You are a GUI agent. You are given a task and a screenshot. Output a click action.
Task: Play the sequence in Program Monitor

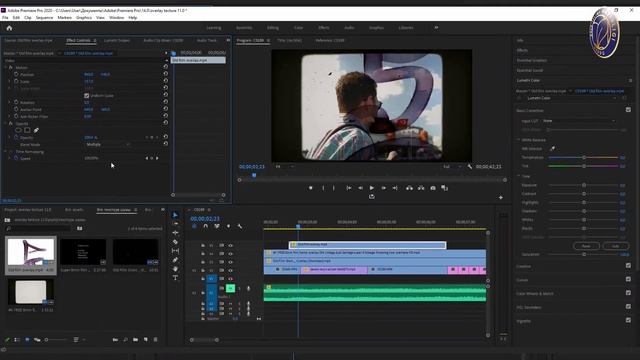[371, 188]
